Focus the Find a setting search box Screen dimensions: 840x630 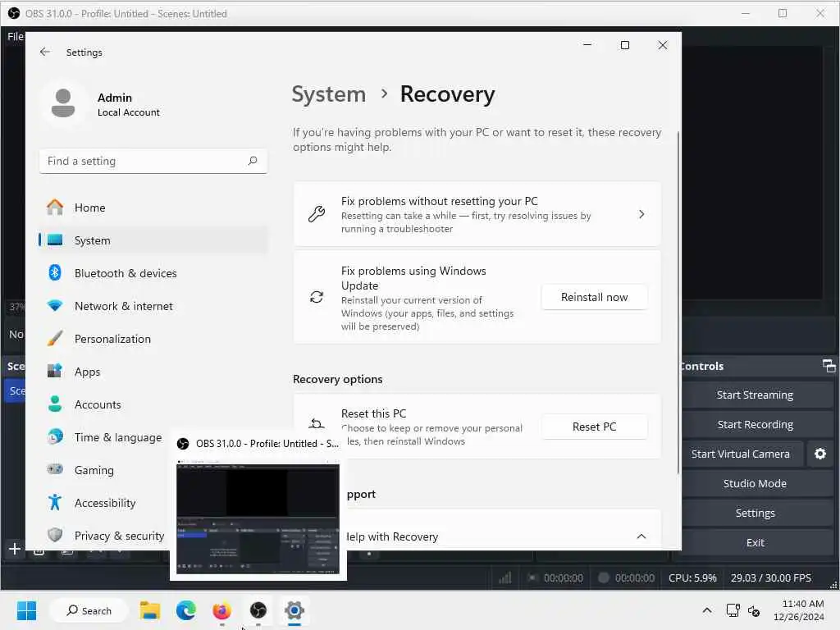[x=153, y=162]
